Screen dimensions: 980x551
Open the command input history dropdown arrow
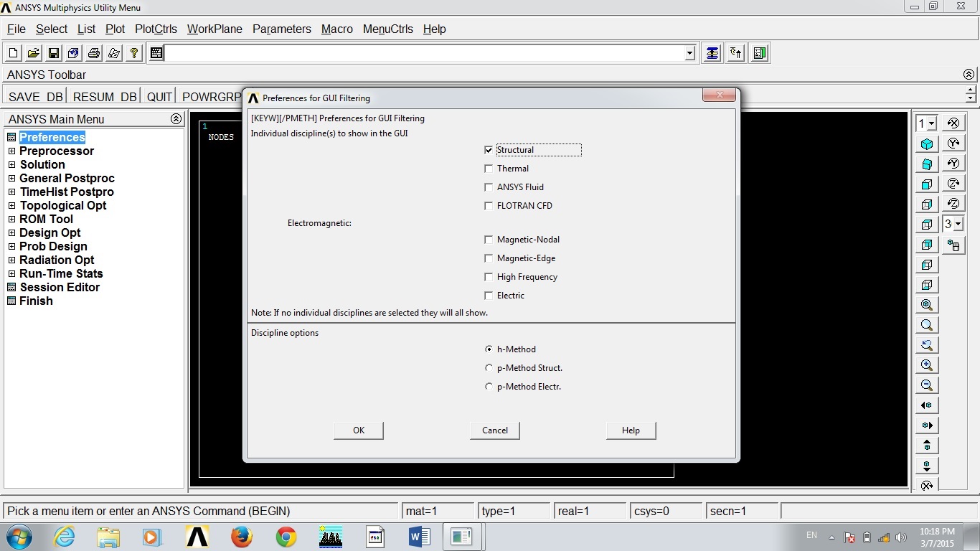click(x=689, y=53)
